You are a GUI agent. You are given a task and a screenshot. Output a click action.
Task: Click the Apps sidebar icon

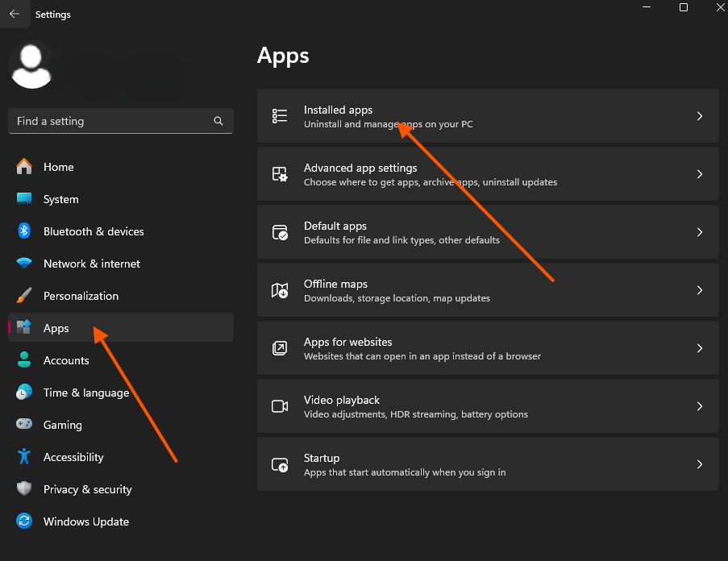(x=24, y=327)
